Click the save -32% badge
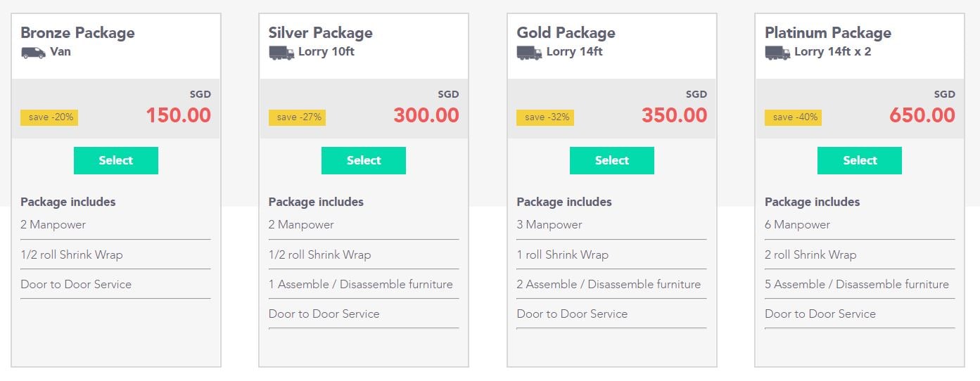 (x=545, y=117)
